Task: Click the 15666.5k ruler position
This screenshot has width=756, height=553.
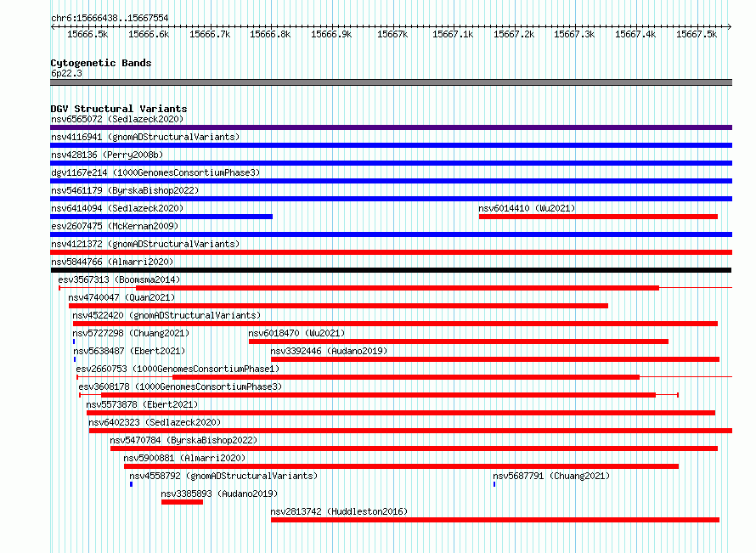Action: click(x=87, y=34)
